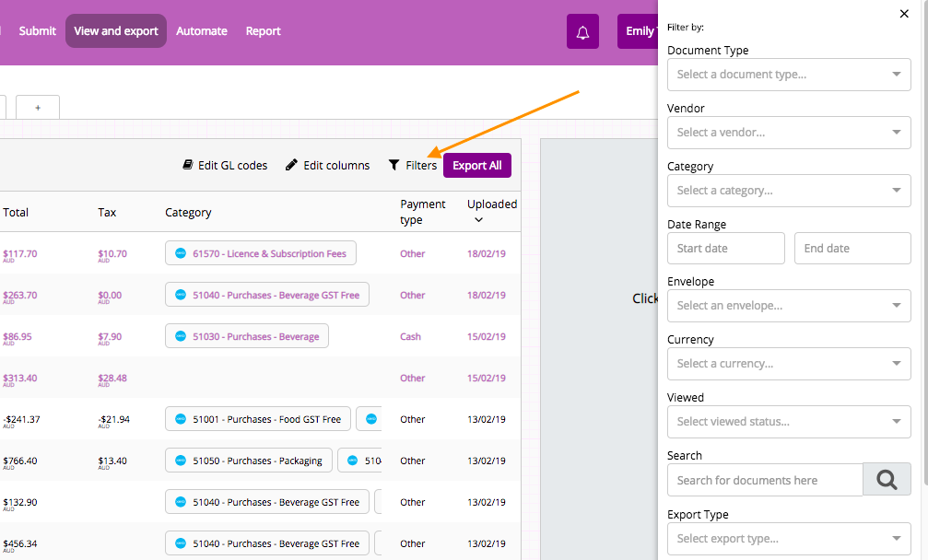
Task: Click the $263.70 total amount
Action: click(20, 295)
